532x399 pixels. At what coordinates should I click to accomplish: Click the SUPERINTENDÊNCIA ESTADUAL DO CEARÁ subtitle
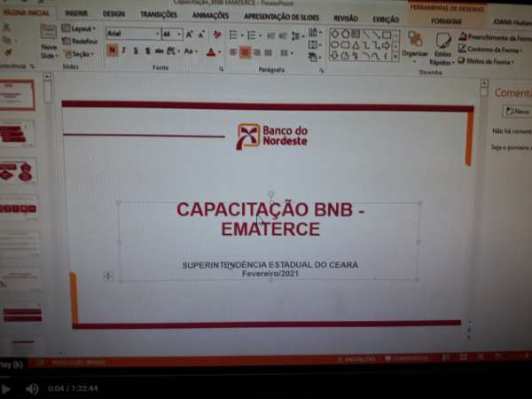pos(270,265)
